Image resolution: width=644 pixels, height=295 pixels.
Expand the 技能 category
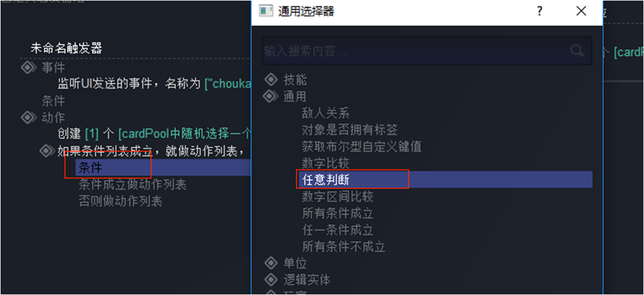(x=270, y=79)
